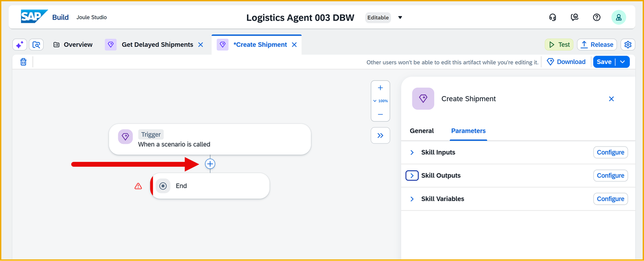644x261 pixels.
Task: Select the Trigger node
Action: (210, 139)
